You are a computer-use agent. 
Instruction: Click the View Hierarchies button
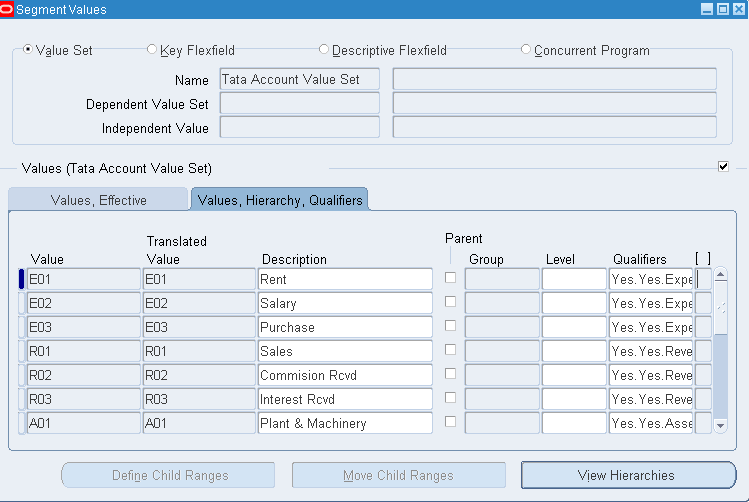[x=628, y=475]
